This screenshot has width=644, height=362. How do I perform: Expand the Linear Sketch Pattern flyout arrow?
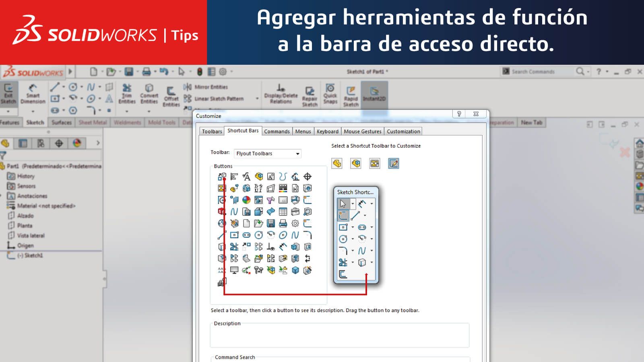click(258, 97)
